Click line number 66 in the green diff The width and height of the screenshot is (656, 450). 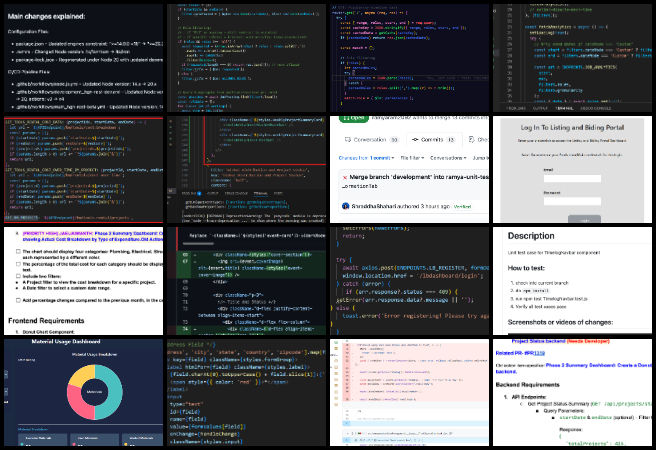[x=185, y=255]
